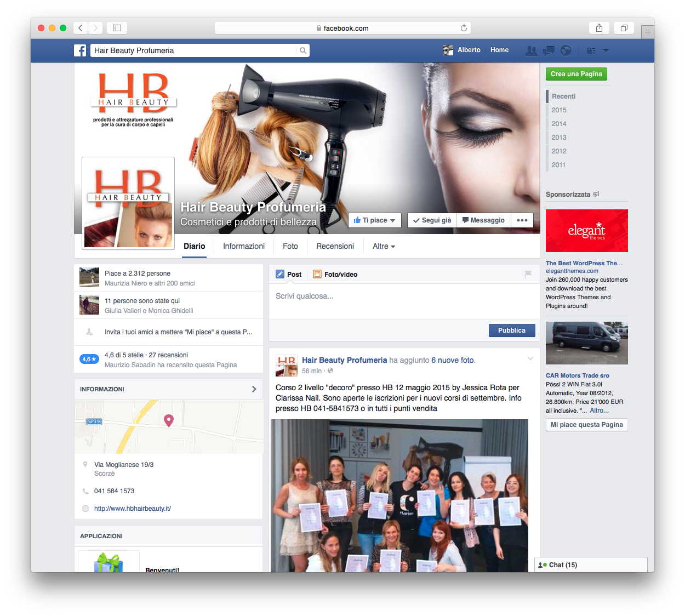Viewport: 685px width, 616px height.
Task: Go to Home in top bar
Action: 499,50
